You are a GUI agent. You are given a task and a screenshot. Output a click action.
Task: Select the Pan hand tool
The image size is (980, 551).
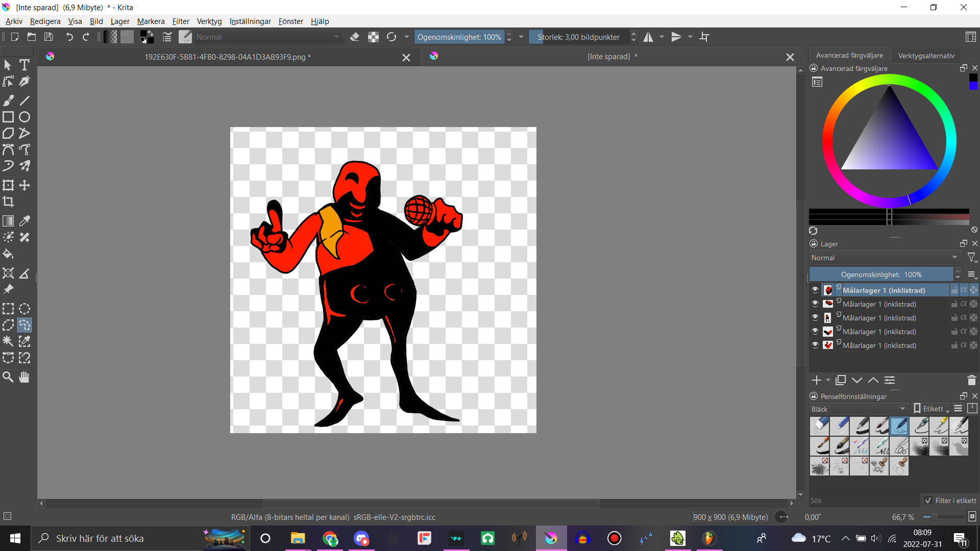coord(24,377)
